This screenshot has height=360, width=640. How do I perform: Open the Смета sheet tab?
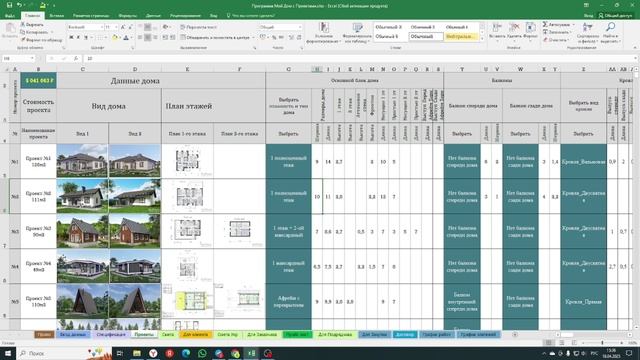tap(168, 335)
